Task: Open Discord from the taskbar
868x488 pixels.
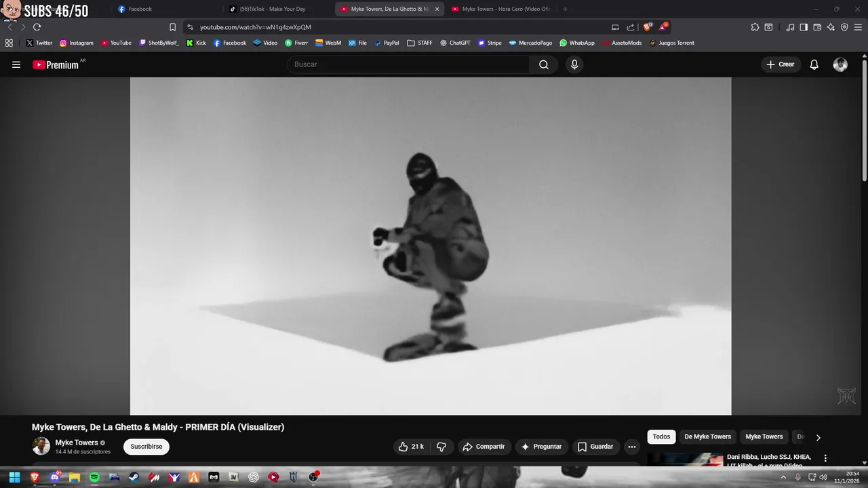Action: coord(55,477)
